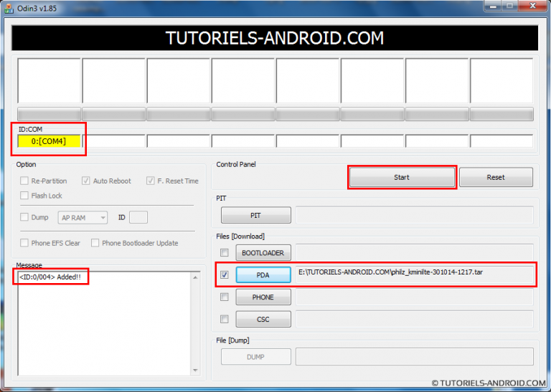Click the PDA file path field
Image resolution: width=551 pixels, height=392 pixels.
[415, 274]
